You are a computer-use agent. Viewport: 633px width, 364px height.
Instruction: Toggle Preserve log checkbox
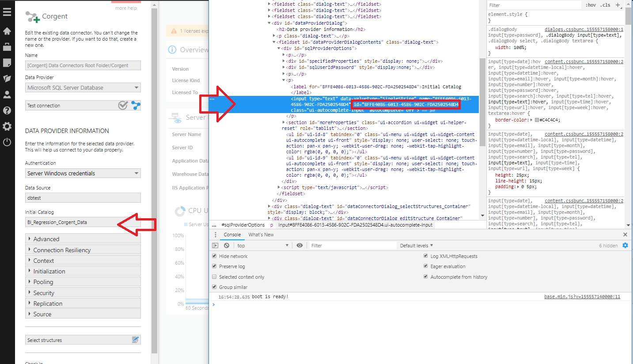point(215,266)
